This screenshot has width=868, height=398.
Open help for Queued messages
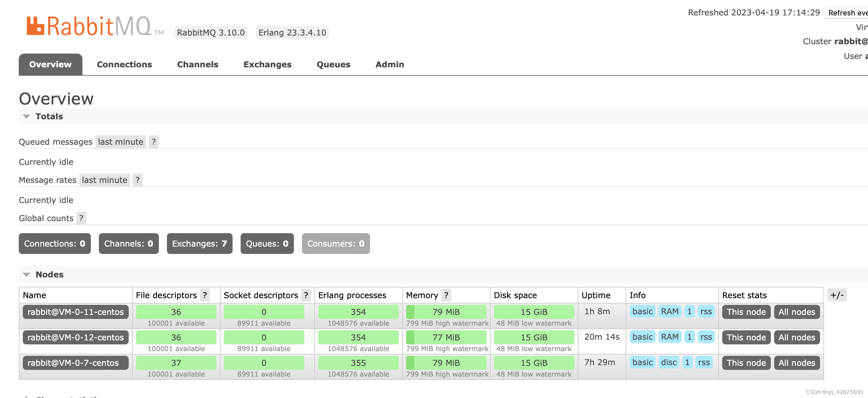coord(153,142)
